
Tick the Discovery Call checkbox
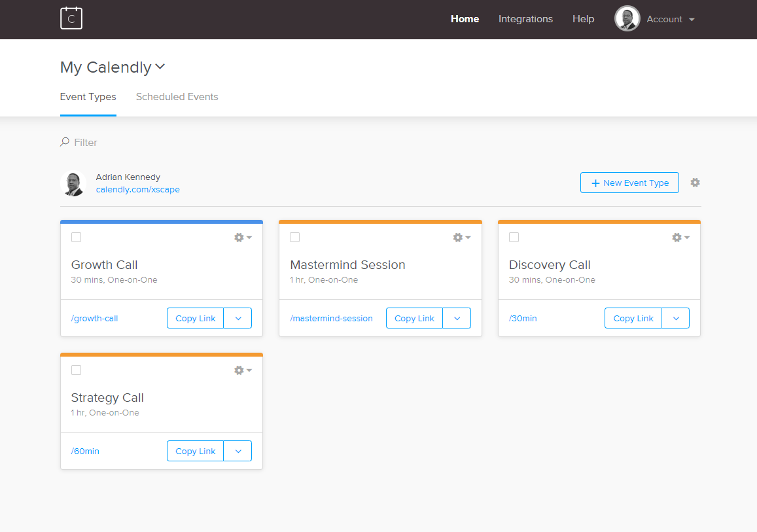pyautogui.click(x=514, y=237)
